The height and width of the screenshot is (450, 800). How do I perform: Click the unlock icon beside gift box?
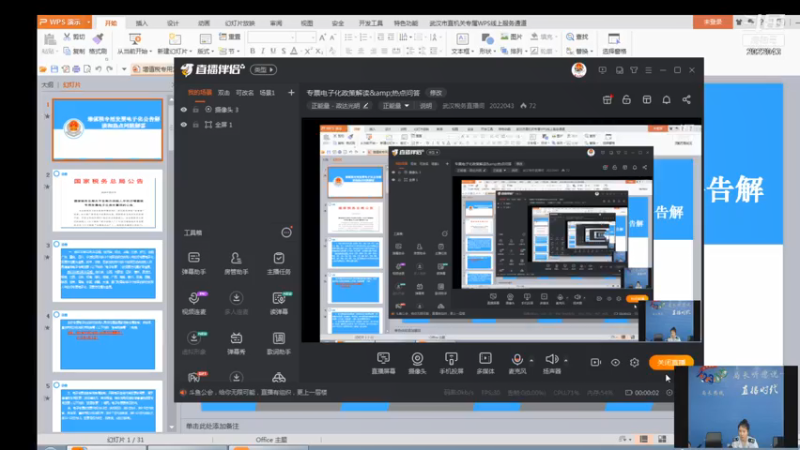click(627, 99)
